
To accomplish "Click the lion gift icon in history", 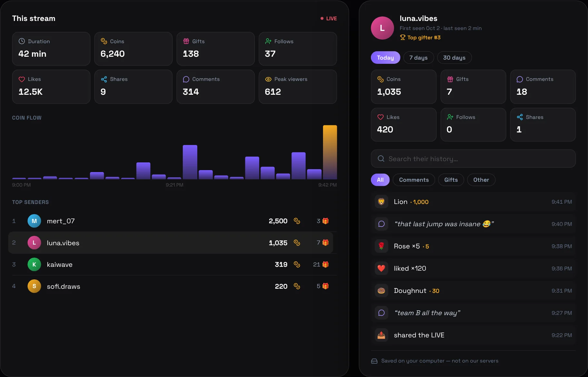I will coord(381,202).
